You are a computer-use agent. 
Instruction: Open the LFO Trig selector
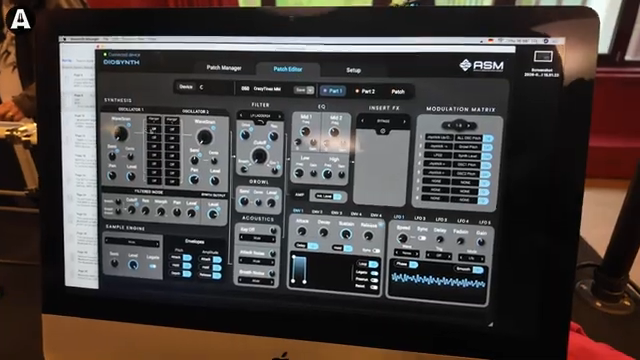pyautogui.click(x=439, y=256)
